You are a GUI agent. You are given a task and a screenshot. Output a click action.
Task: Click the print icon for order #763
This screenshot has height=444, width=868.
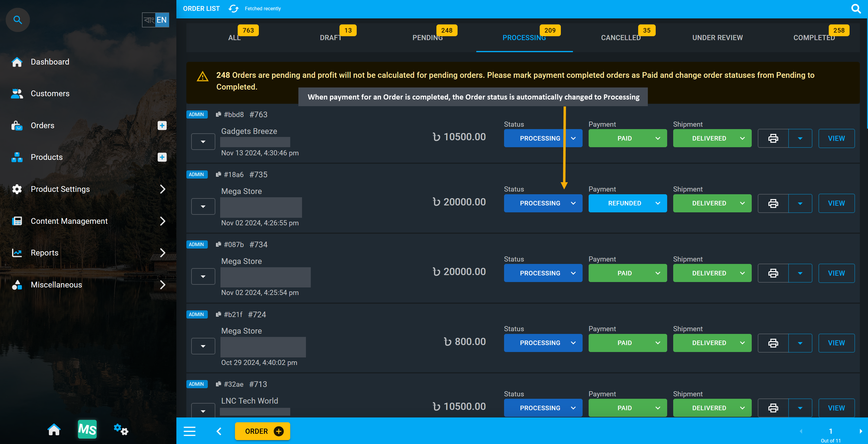773,138
